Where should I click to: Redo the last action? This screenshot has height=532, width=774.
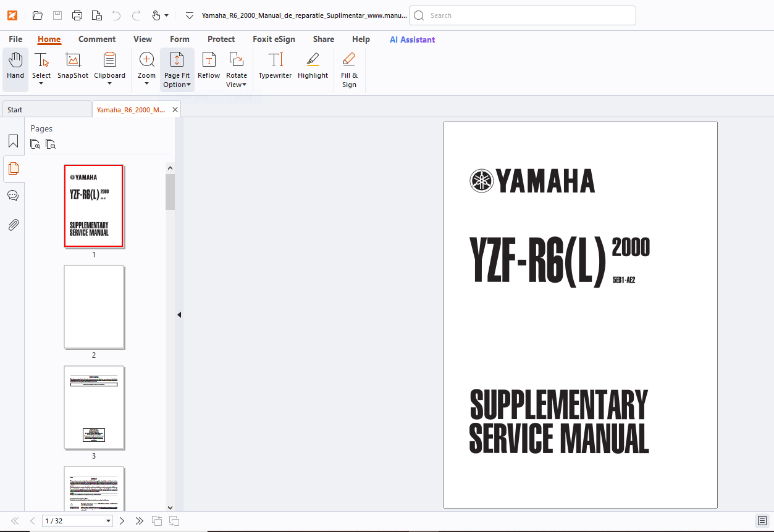coord(136,15)
